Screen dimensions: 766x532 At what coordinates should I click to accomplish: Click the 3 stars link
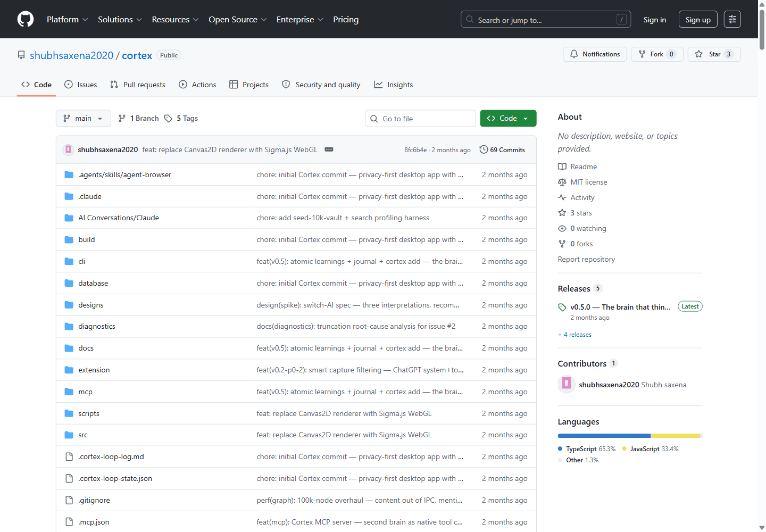[x=575, y=213]
